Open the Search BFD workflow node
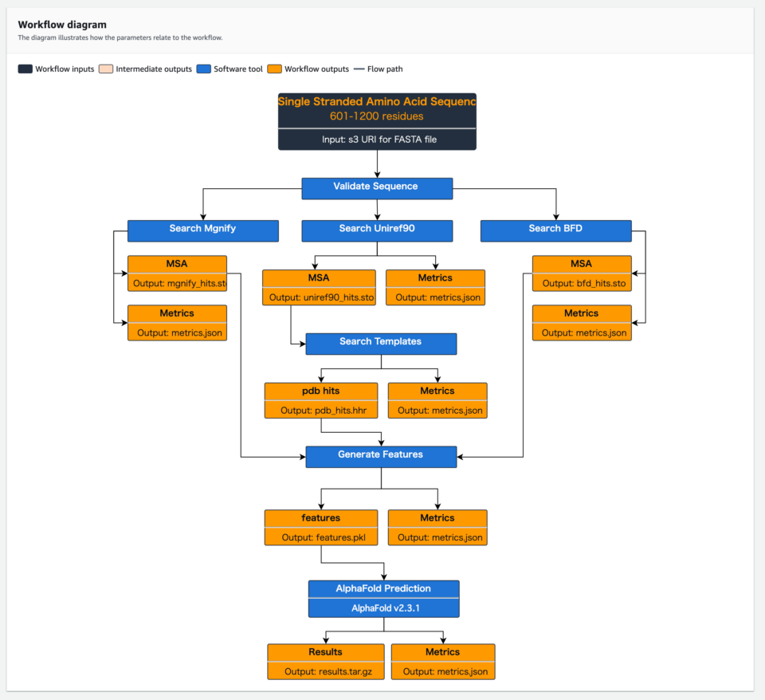 [x=555, y=230]
